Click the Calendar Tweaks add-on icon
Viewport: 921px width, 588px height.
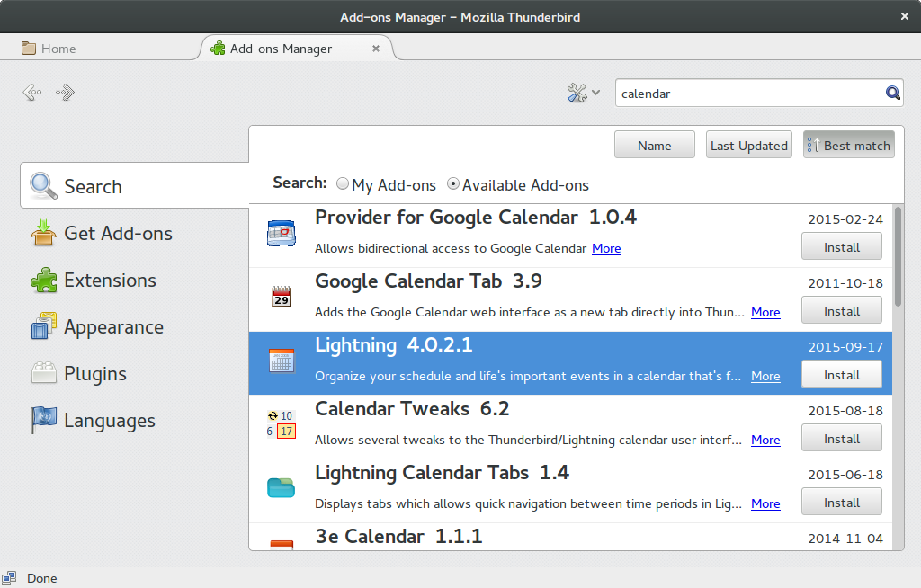282,424
